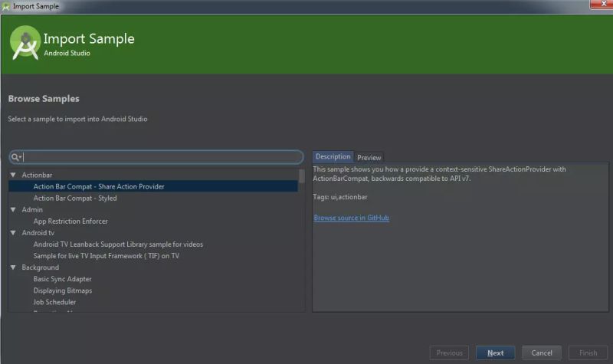613x364 pixels.
Task: Select Action Bar Compat - Share Action Provider
Action: tap(153, 186)
